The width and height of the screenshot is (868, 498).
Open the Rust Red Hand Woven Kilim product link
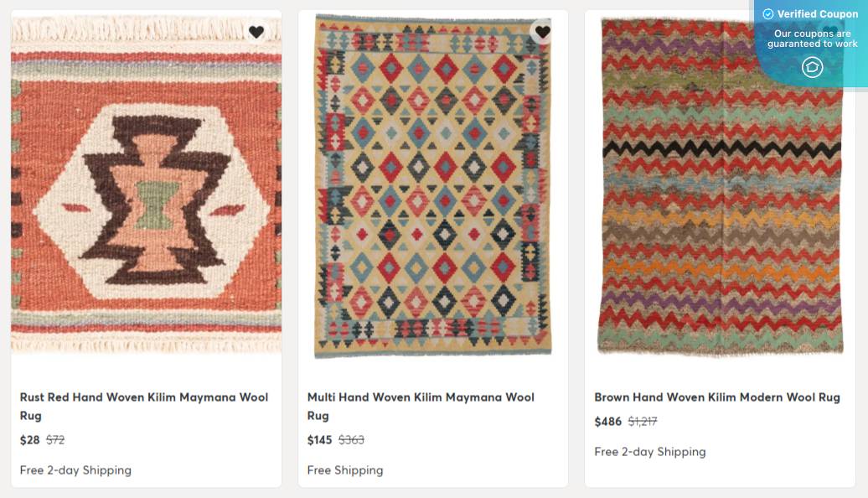(143, 406)
